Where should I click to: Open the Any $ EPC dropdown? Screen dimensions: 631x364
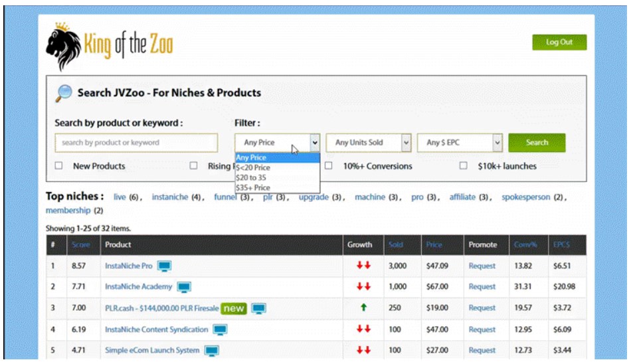(460, 143)
